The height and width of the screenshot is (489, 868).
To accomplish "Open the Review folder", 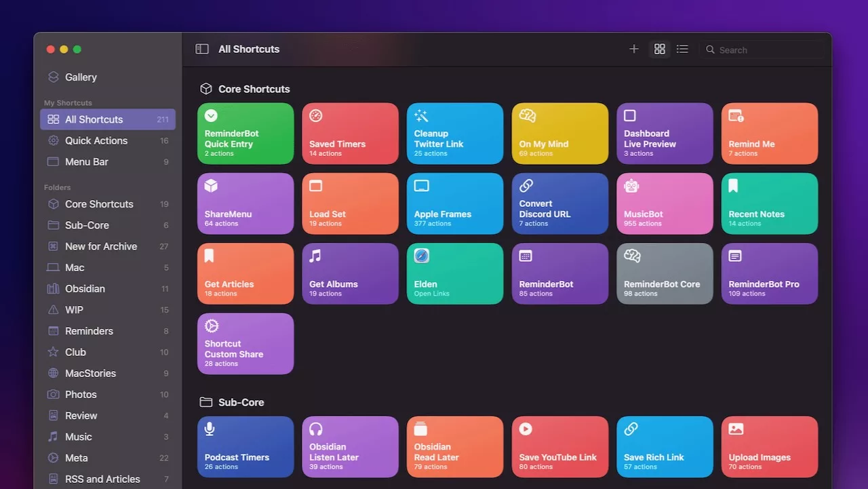I will (108, 416).
